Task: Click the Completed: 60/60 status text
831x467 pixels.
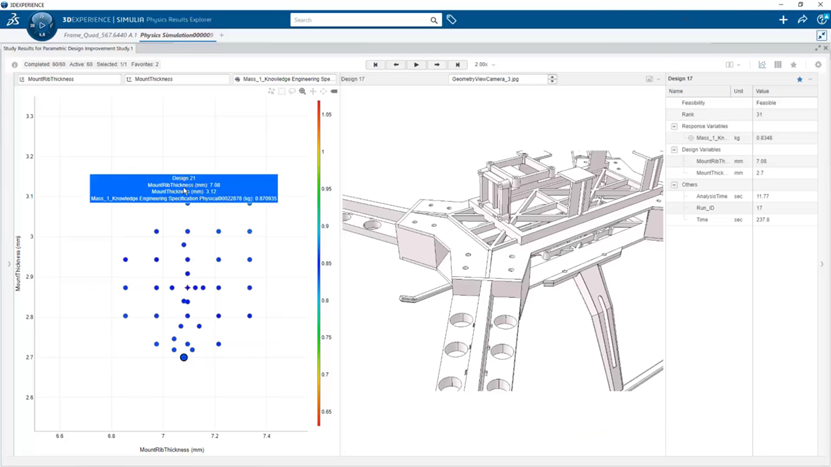Action: 45,65
